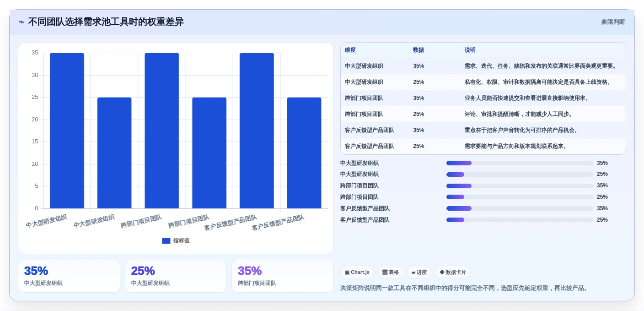This screenshot has width=644, height=311.
Task: Click the y-axis label 0
Action: (37, 208)
